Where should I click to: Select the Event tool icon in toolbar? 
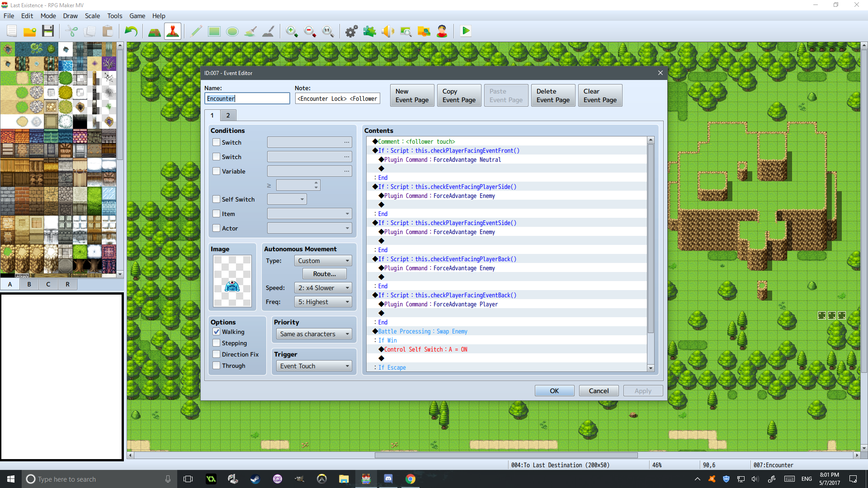174,31
